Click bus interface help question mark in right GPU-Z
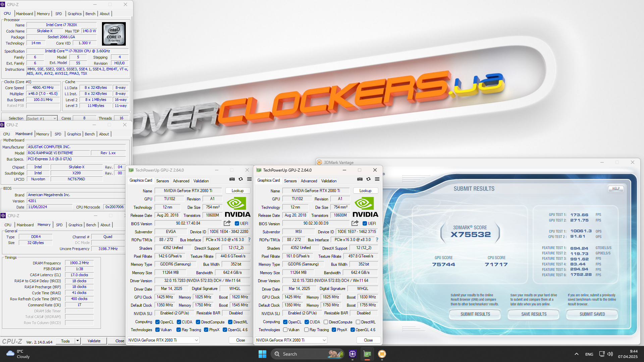This screenshot has height=362, width=644. click(x=377, y=240)
